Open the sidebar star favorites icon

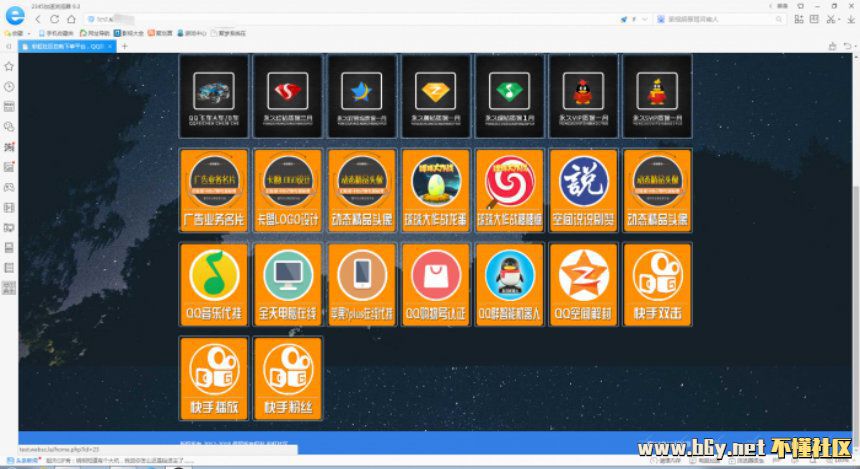(x=9, y=66)
